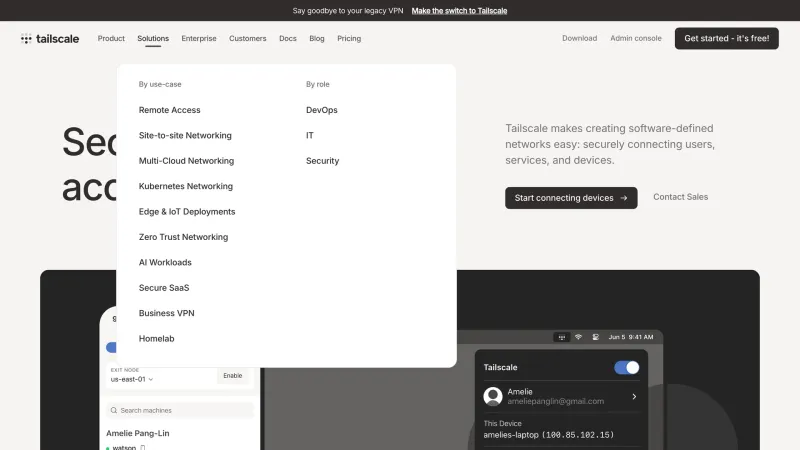Click amelies-laptop device address text
This screenshot has width=800, height=450.
pyautogui.click(x=548, y=435)
